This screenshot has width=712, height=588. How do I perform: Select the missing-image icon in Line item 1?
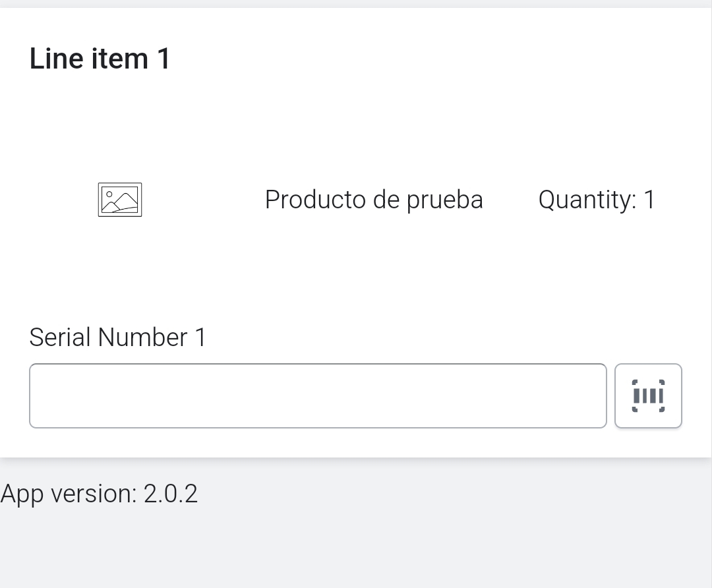click(120, 200)
